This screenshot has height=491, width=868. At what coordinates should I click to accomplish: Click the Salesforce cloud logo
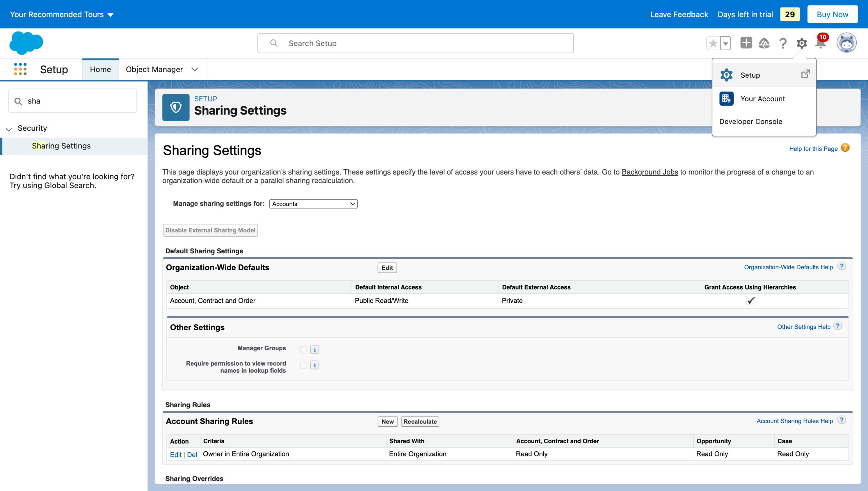[26, 43]
